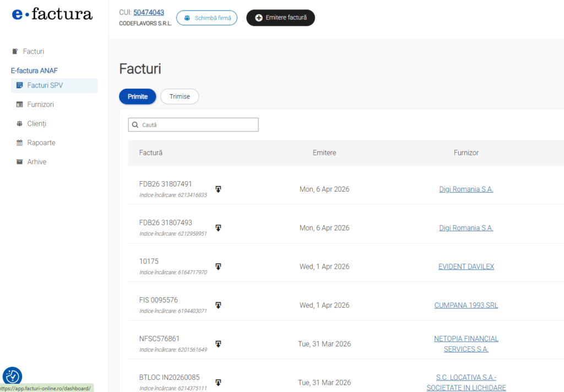
Task: Click the e-factura logo
Action: [52, 15]
